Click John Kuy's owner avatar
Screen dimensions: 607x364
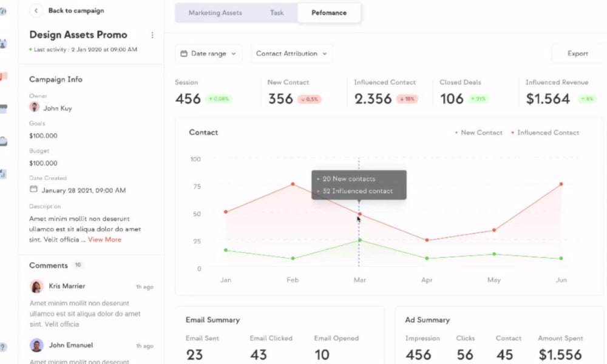(x=35, y=107)
